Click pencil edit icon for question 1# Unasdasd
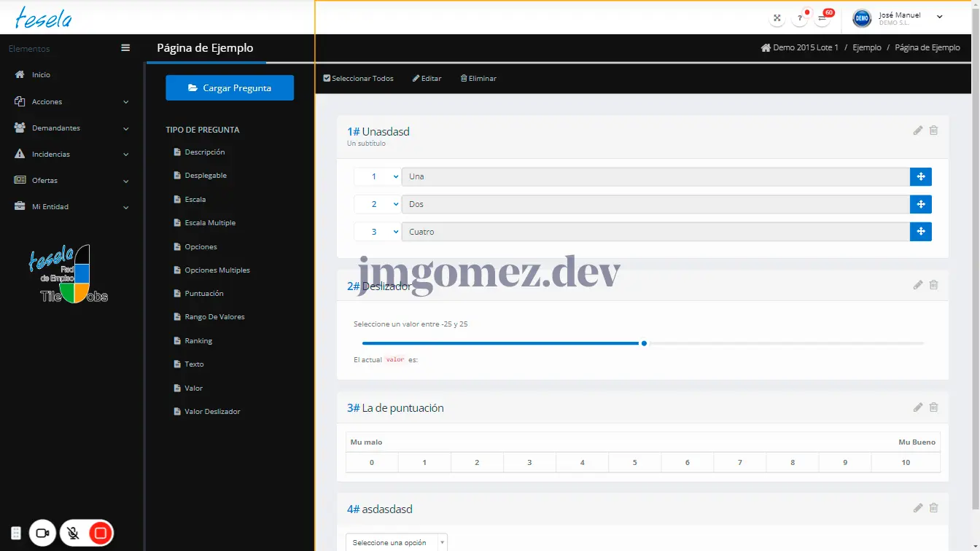Viewport: 980px width, 551px height. 918,130
